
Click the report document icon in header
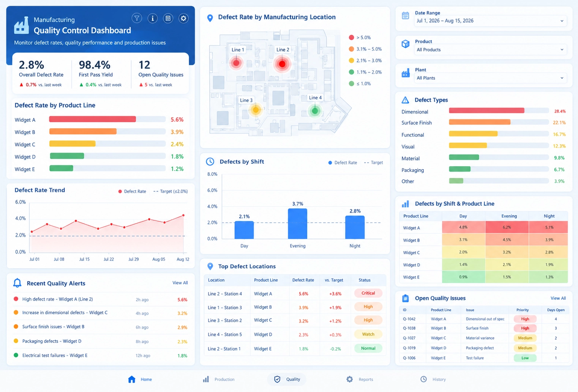pyautogui.click(x=168, y=18)
